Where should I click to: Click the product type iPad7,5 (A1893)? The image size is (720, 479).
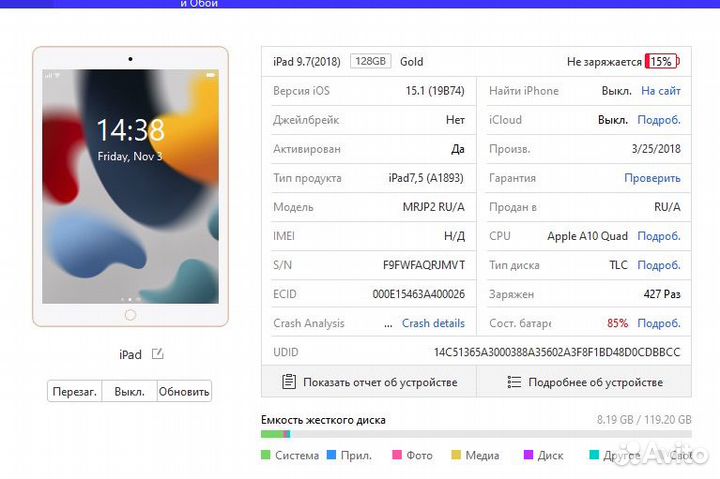426,178
